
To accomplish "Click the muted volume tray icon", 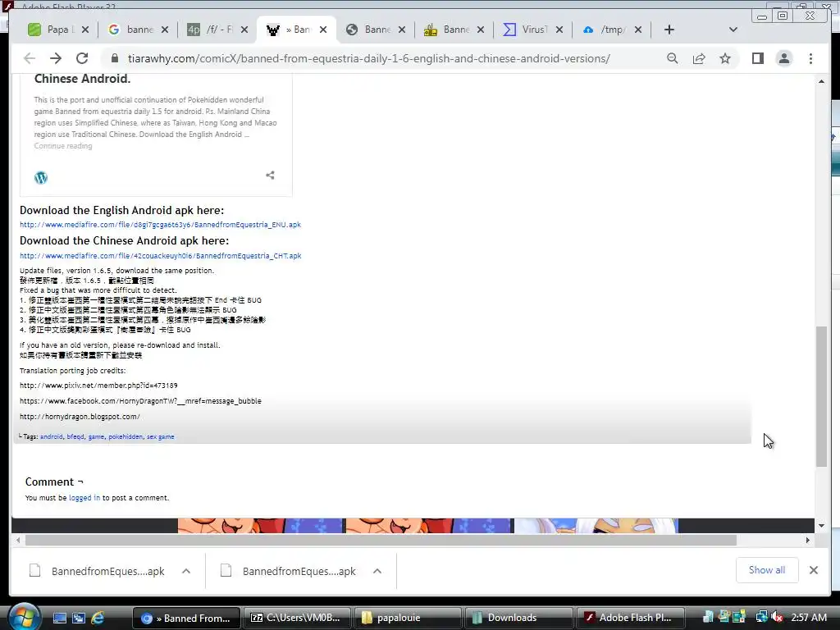I will (x=778, y=618).
